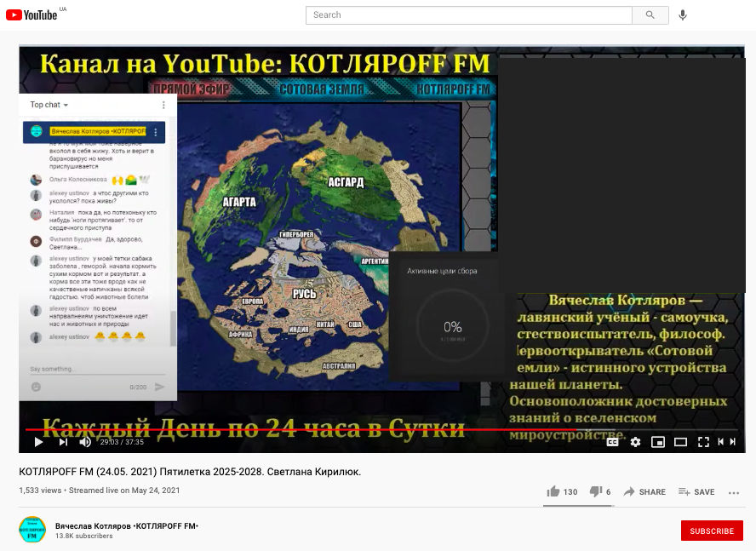
Task: Click the magnifier search button
Action: point(650,15)
